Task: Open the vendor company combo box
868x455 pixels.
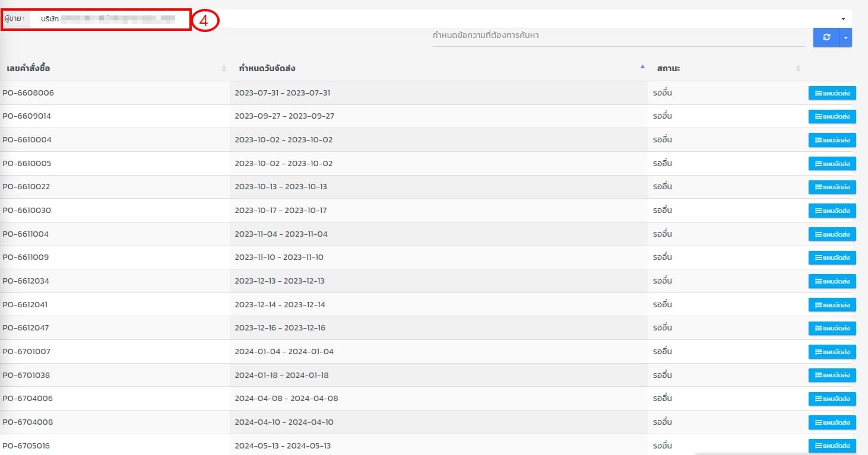Action: coord(416,19)
